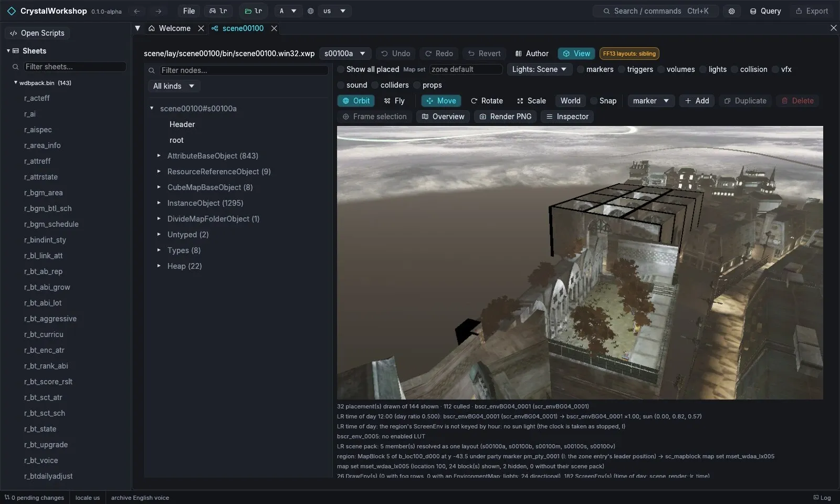Enable the sound overlay toggle

click(341, 85)
